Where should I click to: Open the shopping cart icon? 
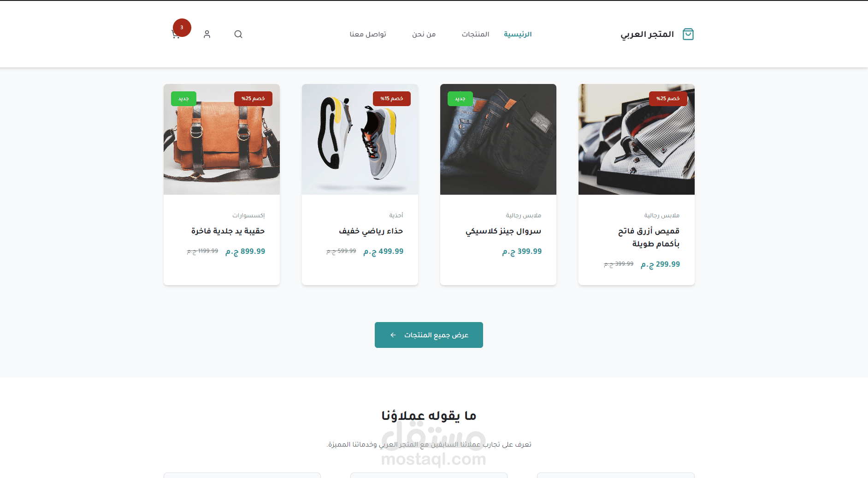click(x=176, y=35)
